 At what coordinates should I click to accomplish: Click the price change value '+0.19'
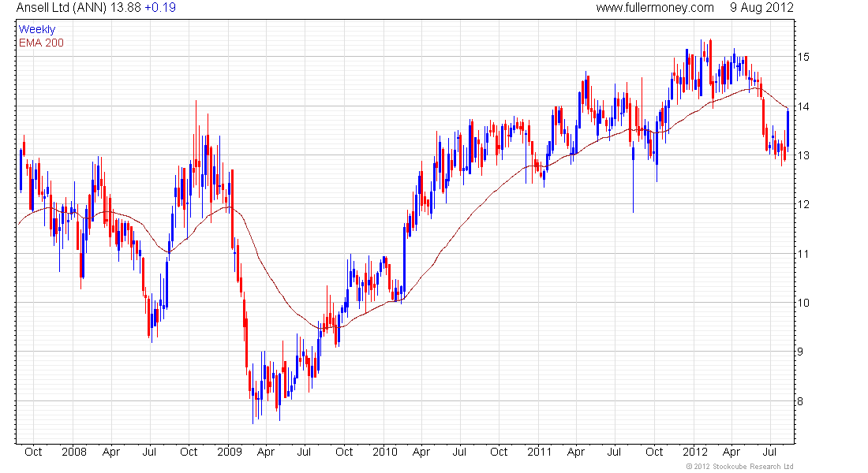click(160, 8)
